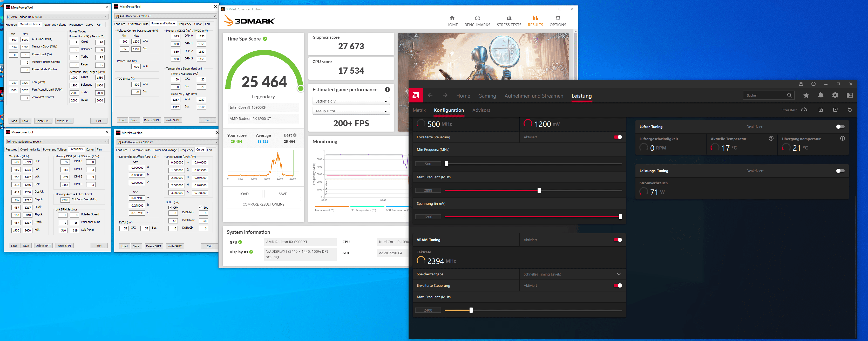Expand Speicherzeitgabe timing level dropdown
Viewport: 868px width, 341px height.
pos(618,274)
